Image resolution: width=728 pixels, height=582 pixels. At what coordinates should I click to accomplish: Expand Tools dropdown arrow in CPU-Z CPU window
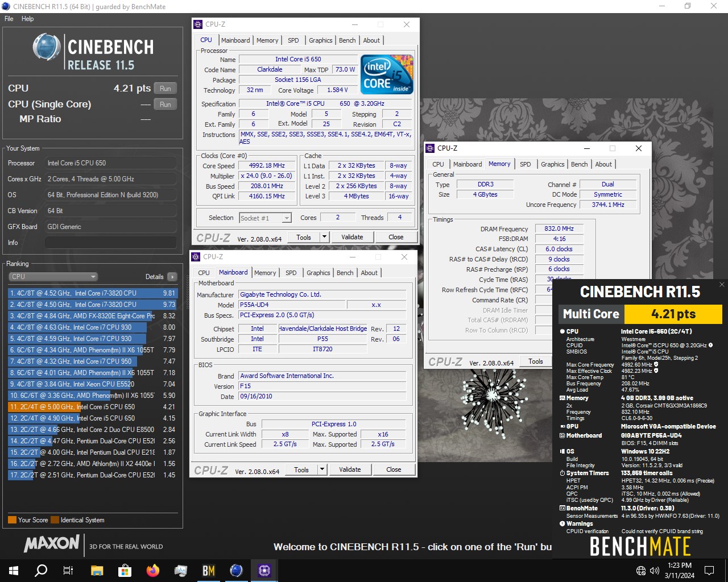pyautogui.click(x=324, y=237)
